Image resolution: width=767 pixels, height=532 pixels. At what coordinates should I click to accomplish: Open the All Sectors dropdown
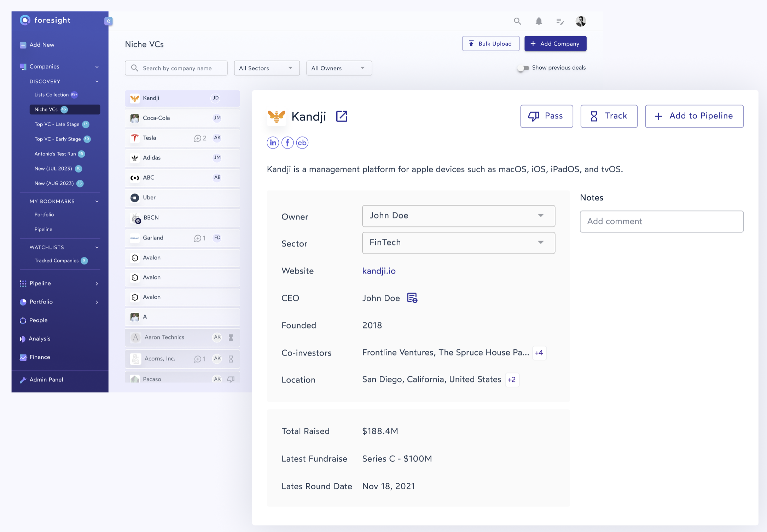(x=267, y=68)
